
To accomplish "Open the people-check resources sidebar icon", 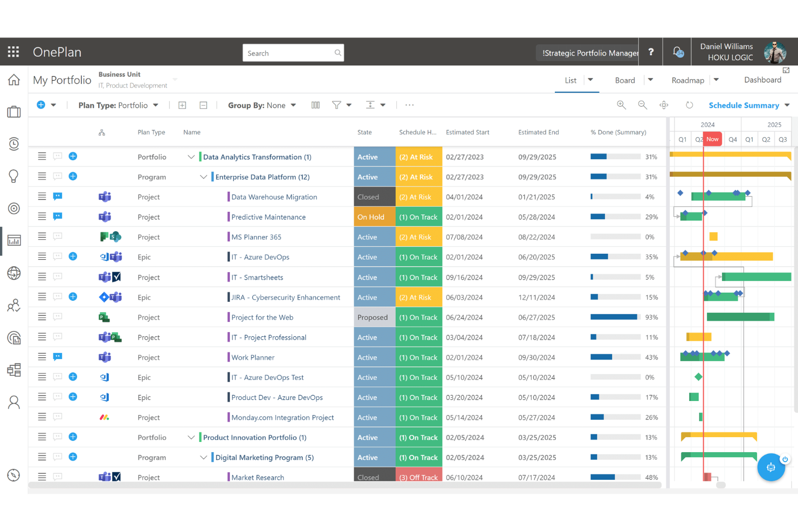I will tap(14, 306).
